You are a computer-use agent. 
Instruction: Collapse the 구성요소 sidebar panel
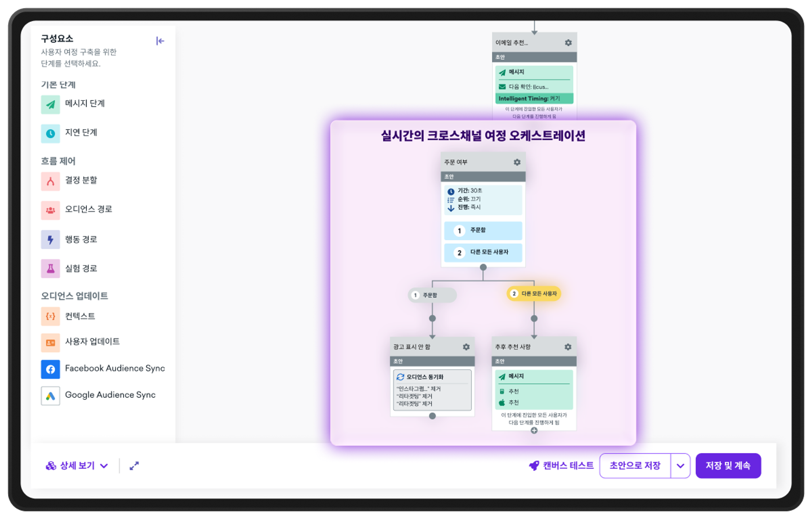click(160, 41)
